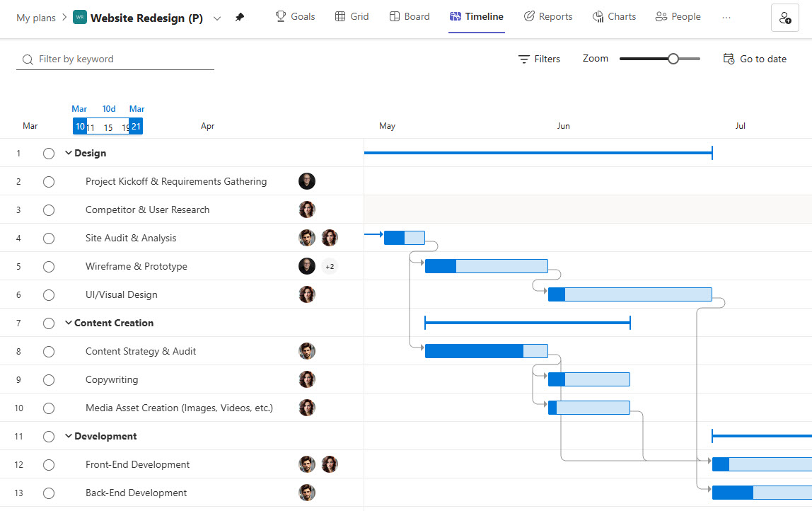Open the Media Asset Creation task
This screenshot has width=812, height=511.
[179, 408]
